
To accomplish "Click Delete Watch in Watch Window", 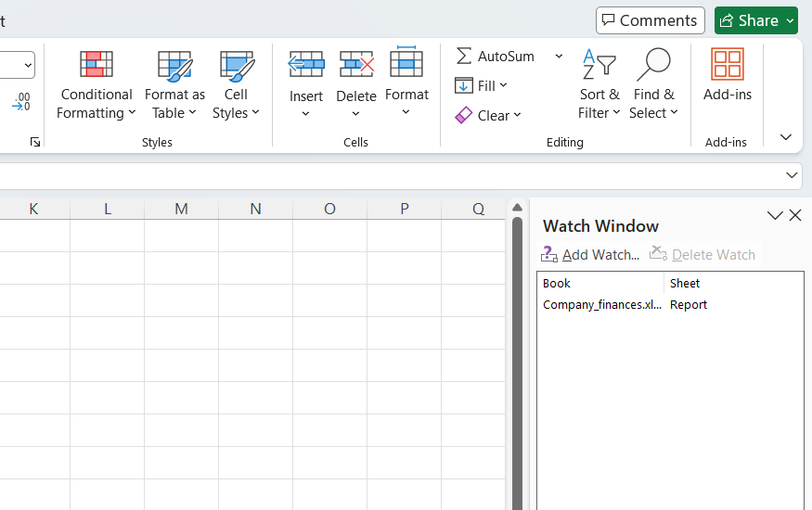I will pos(702,254).
